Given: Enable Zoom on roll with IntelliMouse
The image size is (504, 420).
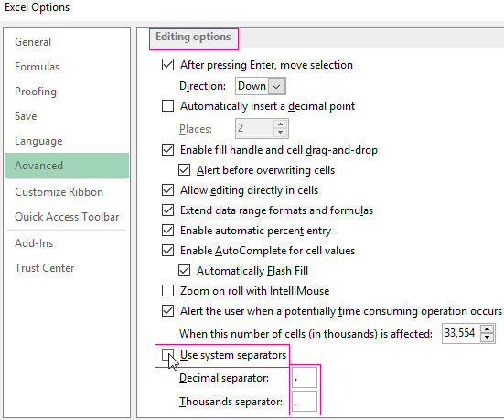Looking at the screenshot, I should pos(167,291).
